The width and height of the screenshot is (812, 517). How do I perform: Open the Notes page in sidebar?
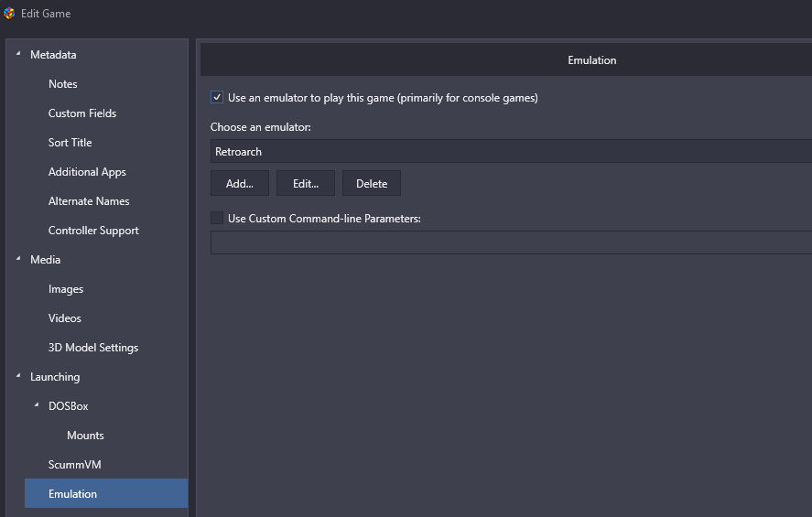coord(62,84)
